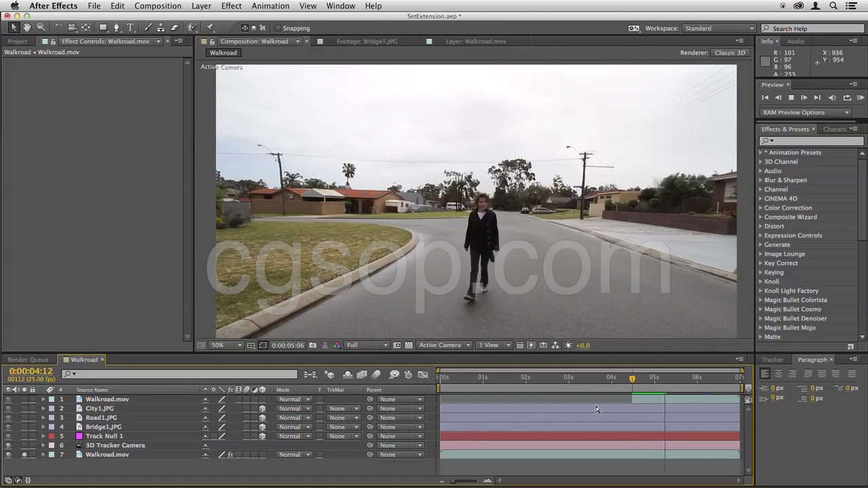Open blending Mode dropdown for City1.JPG
Screen dimensions: 868x488
(294, 409)
